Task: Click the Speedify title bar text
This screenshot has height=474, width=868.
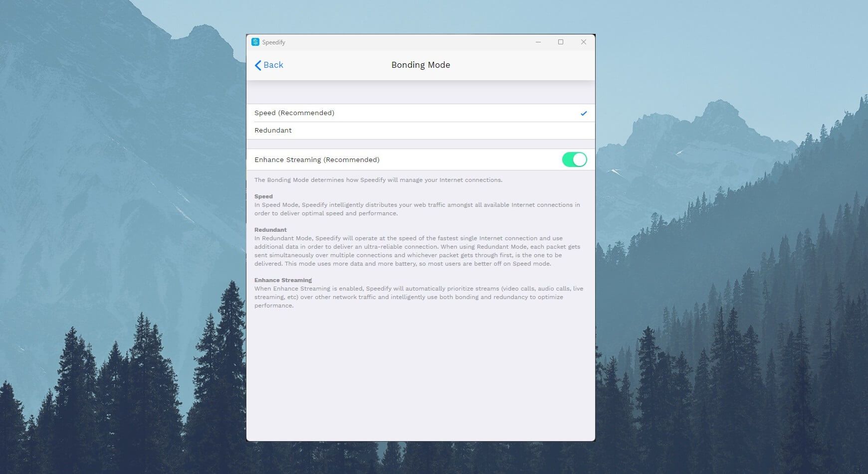Action: pyautogui.click(x=274, y=42)
